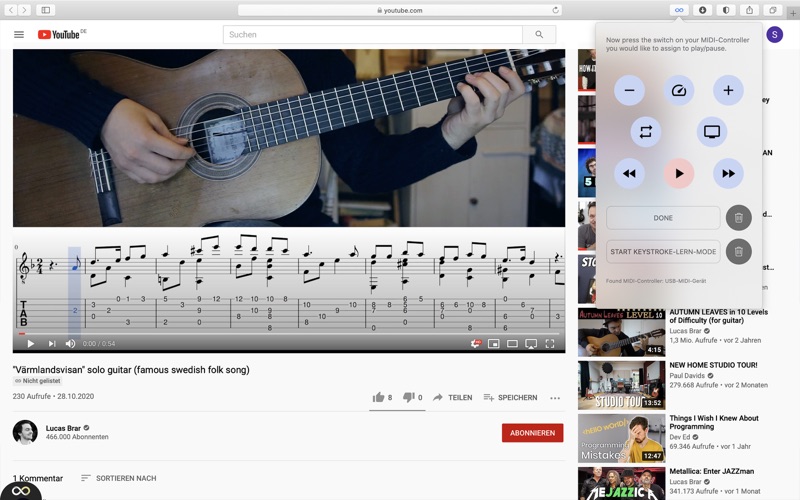Click the minus button in the MIDI popup

[629, 91]
